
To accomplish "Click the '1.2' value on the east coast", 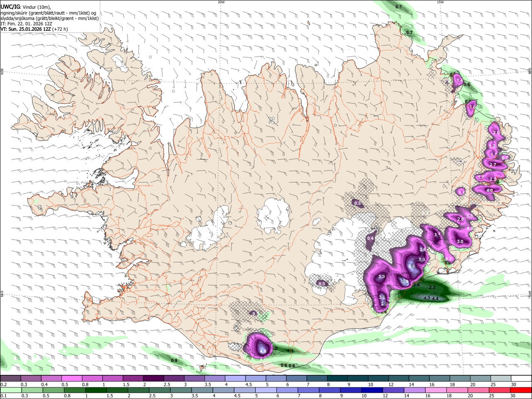I will 493,146.
